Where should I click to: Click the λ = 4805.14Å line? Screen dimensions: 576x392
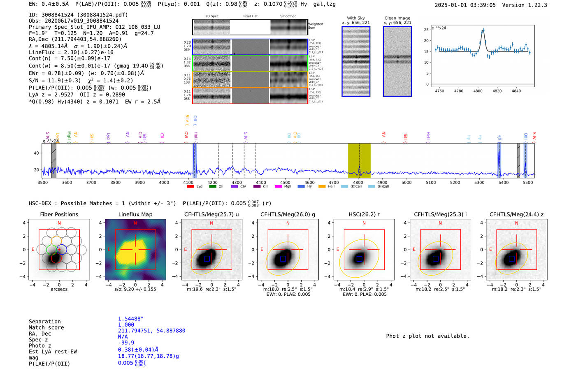(x=78, y=46)
